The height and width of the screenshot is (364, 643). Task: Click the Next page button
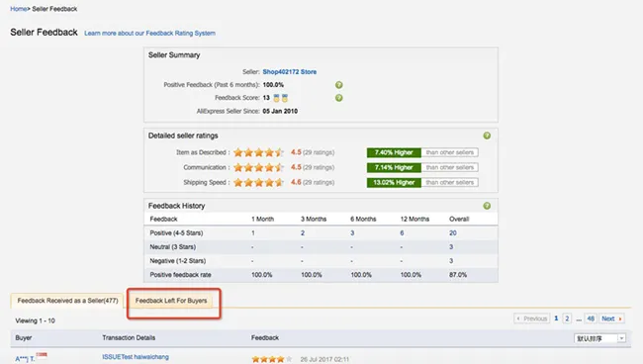click(611, 318)
